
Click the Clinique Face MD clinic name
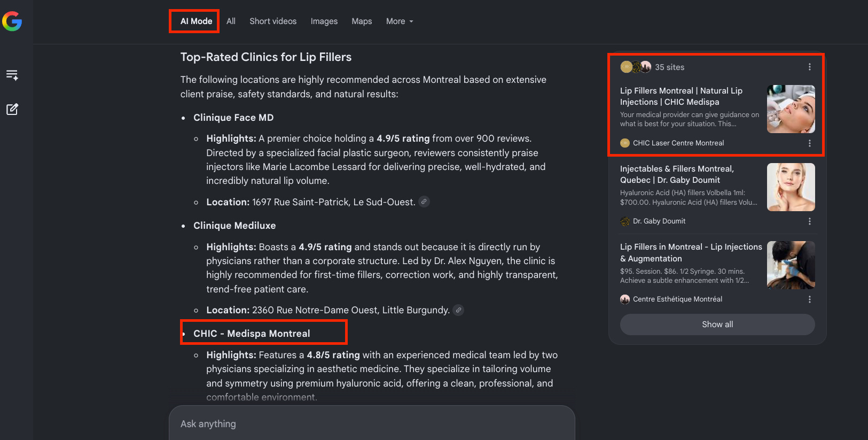click(233, 118)
